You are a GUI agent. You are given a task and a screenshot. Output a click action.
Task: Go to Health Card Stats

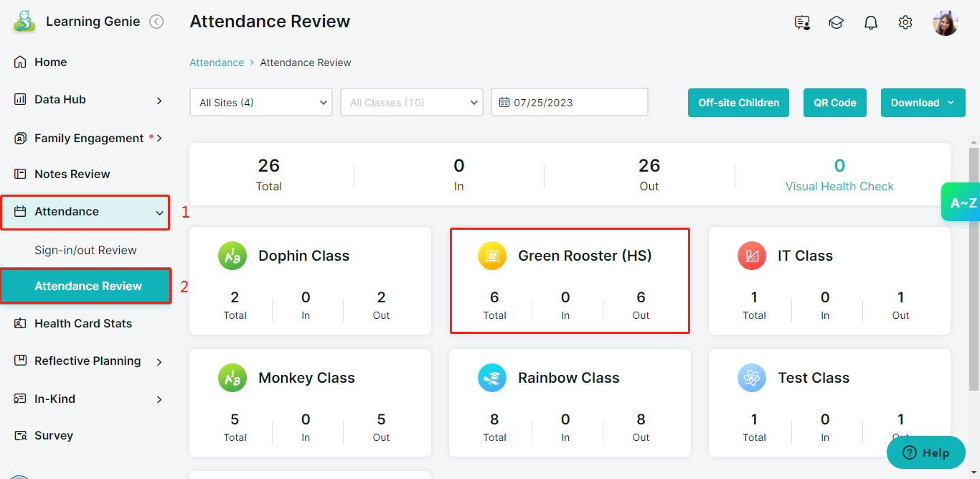83,324
